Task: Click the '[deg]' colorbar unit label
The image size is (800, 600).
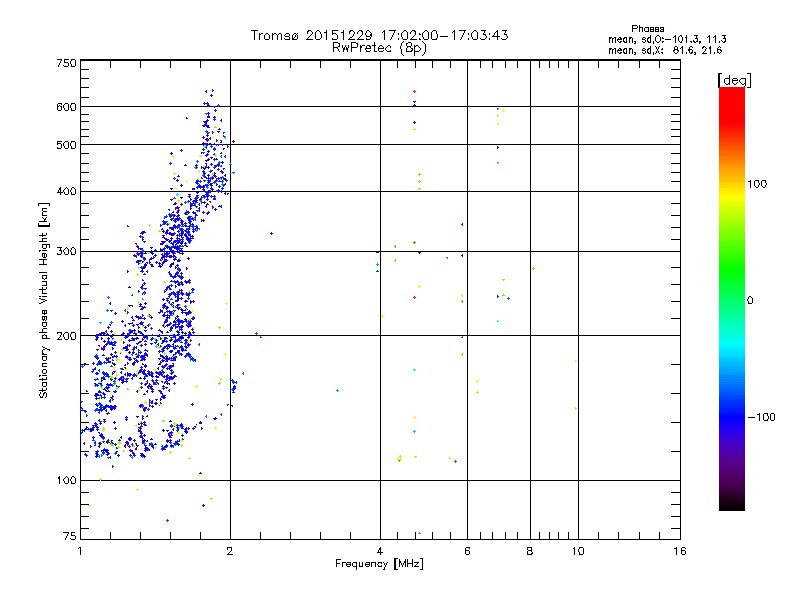Action: [x=734, y=80]
